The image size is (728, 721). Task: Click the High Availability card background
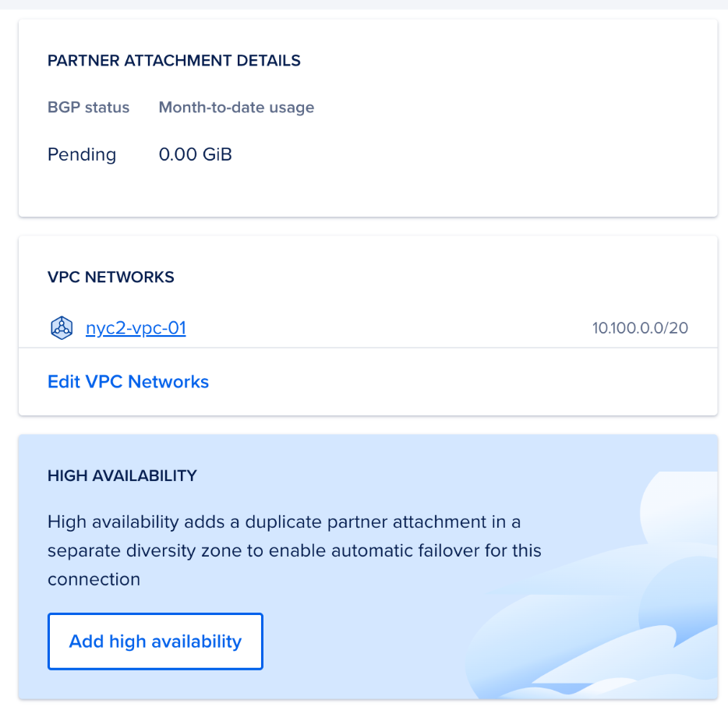(x=390, y=452)
